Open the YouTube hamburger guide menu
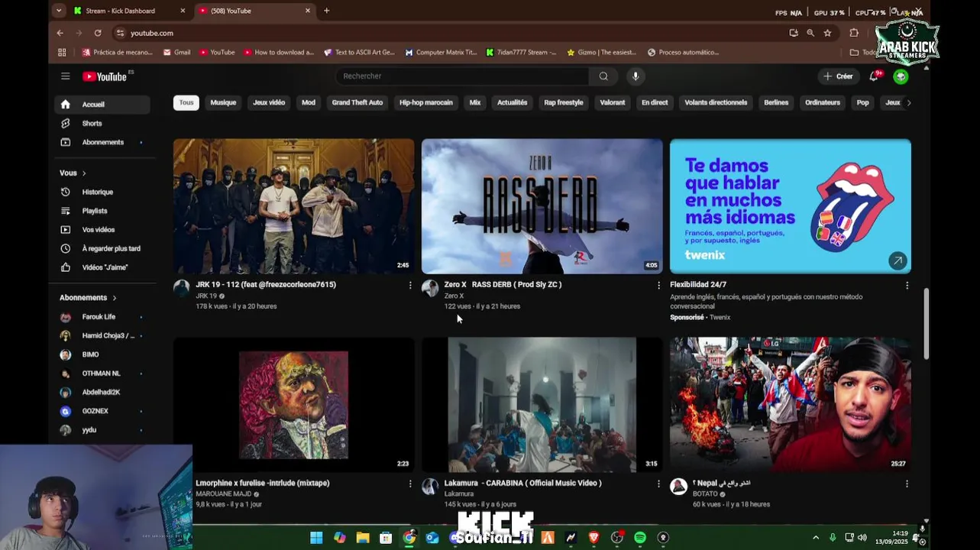The width and height of the screenshot is (980, 550). pyautogui.click(x=66, y=76)
